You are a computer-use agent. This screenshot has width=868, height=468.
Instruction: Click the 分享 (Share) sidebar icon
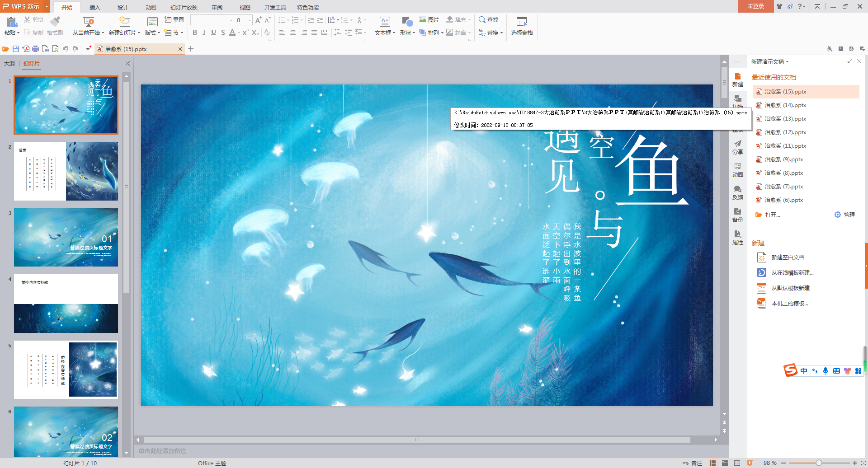point(738,147)
